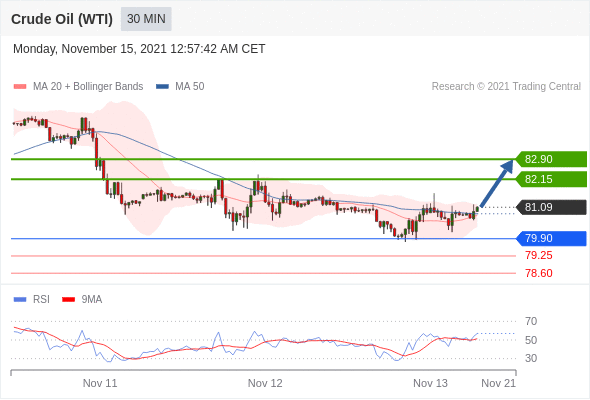Click the 79.25 red support label
The width and height of the screenshot is (590, 400).
click(x=539, y=256)
